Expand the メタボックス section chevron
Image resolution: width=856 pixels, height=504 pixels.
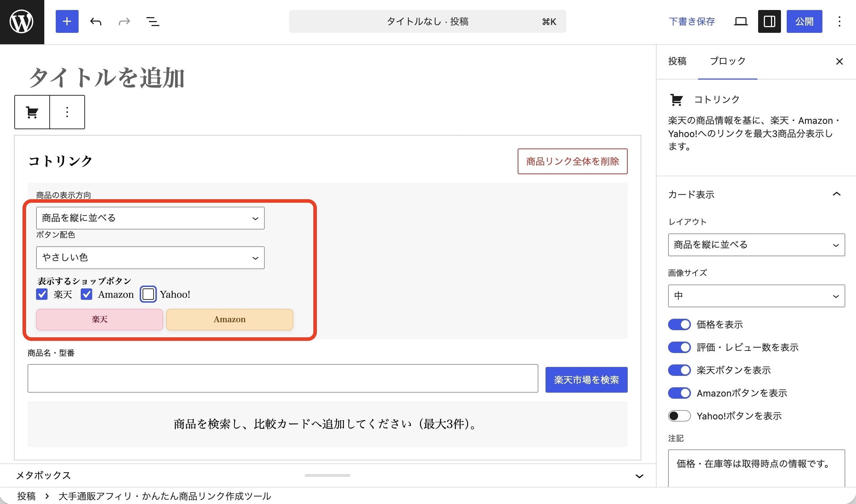(x=639, y=476)
